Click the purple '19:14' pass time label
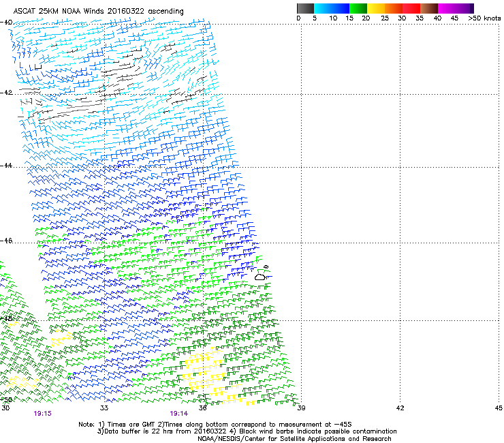This screenshot has height=443, width=504. click(x=178, y=414)
